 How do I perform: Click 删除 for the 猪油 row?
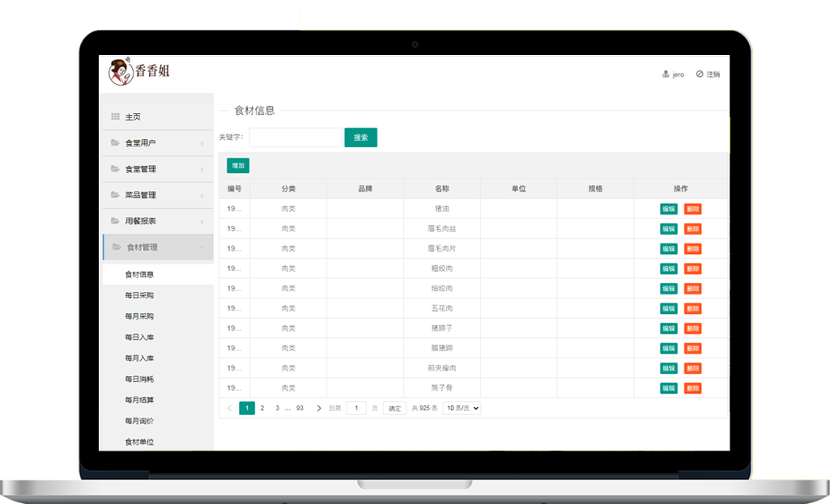tap(693, 209)
